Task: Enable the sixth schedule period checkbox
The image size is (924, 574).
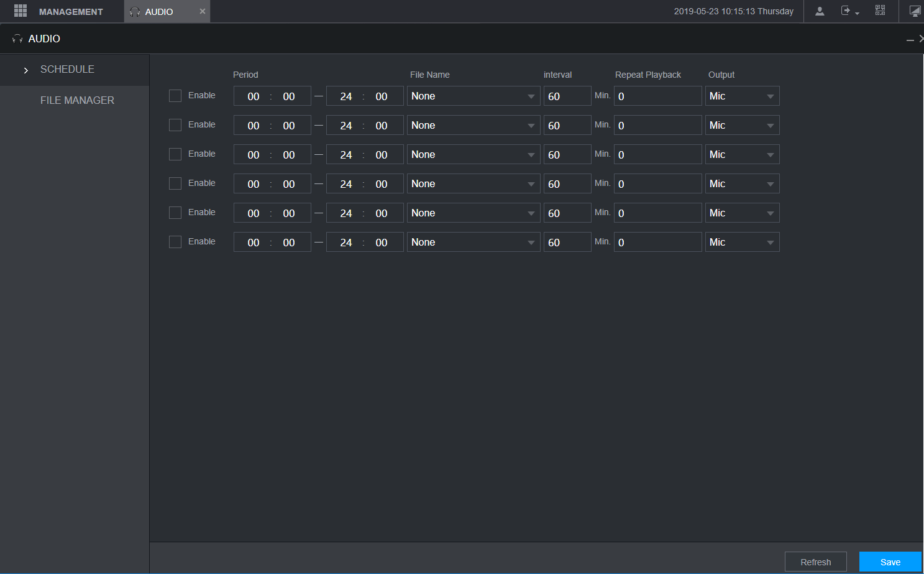Action: (175, 242)
